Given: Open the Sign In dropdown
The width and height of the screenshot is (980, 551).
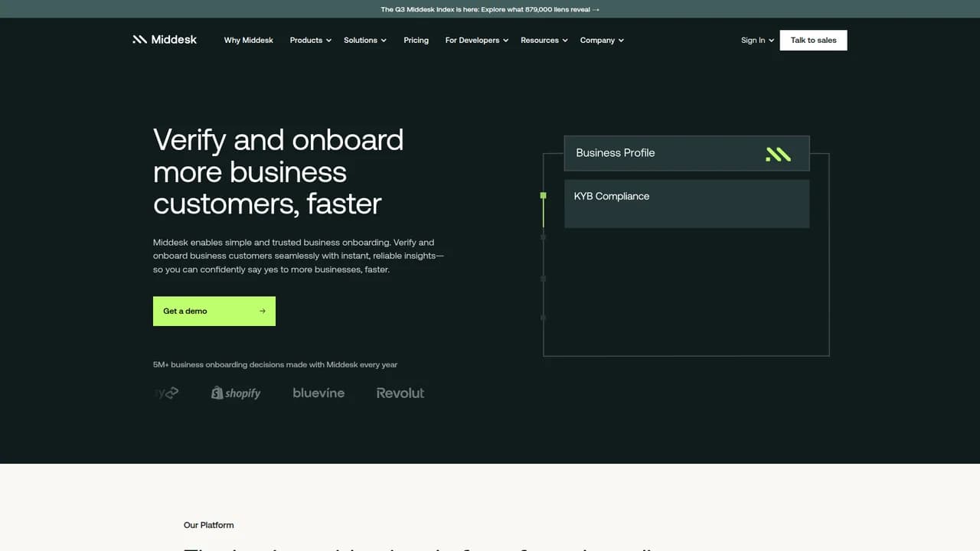Looking at the screenshot, I should click(x=757, y=41).
